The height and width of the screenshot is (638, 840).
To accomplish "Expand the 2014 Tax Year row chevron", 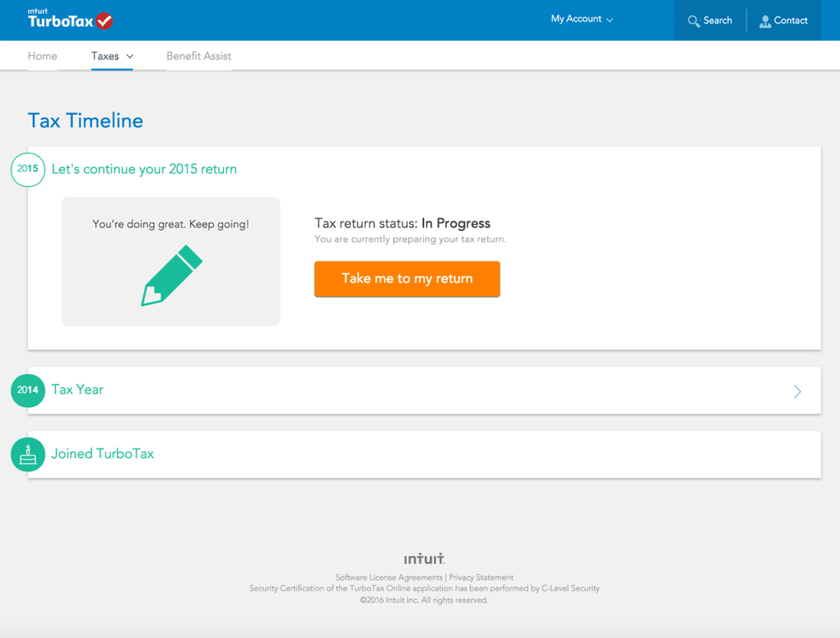I will click(797, 391).
